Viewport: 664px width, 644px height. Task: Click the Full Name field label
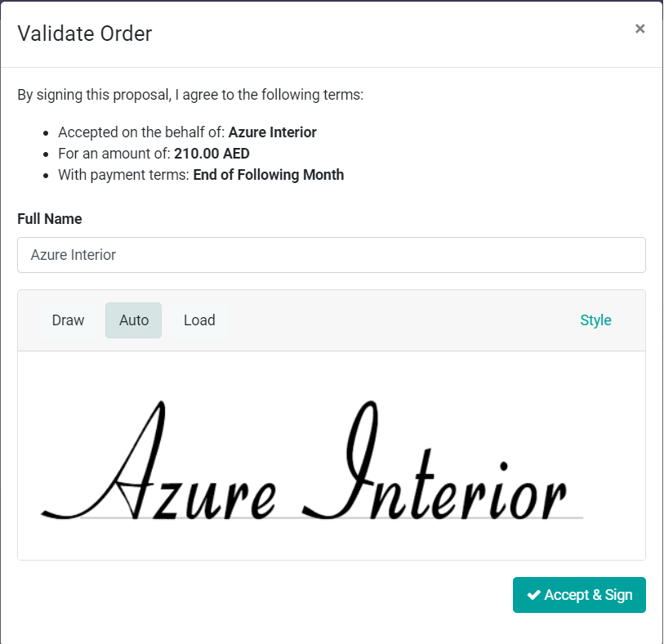(50, 219)
